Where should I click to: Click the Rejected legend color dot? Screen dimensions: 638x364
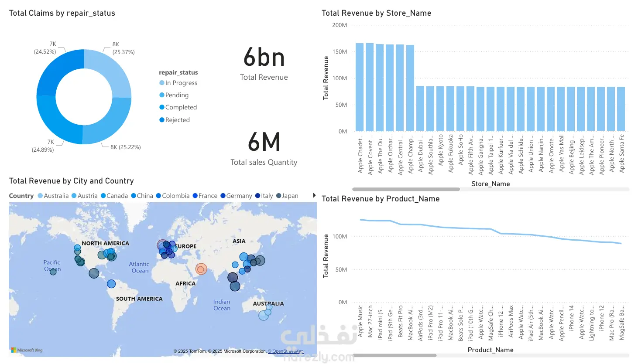click(162, 120)
